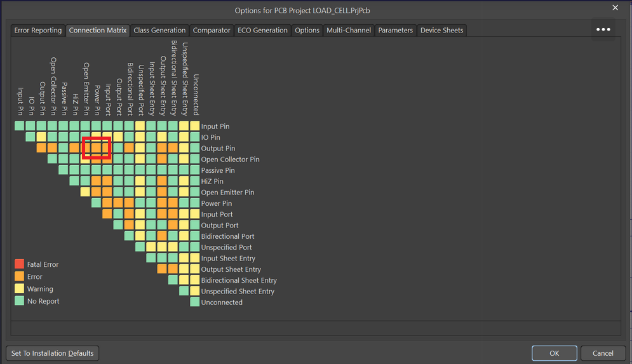Open the Class Generation tab
632x364 pixels.
(159, 30)
